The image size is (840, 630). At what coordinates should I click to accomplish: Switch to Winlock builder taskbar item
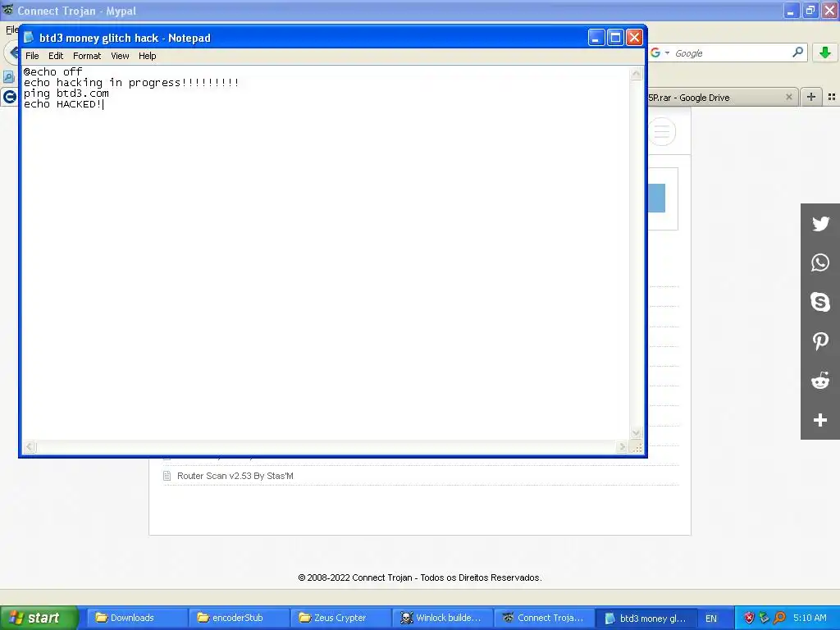[442, 618]
